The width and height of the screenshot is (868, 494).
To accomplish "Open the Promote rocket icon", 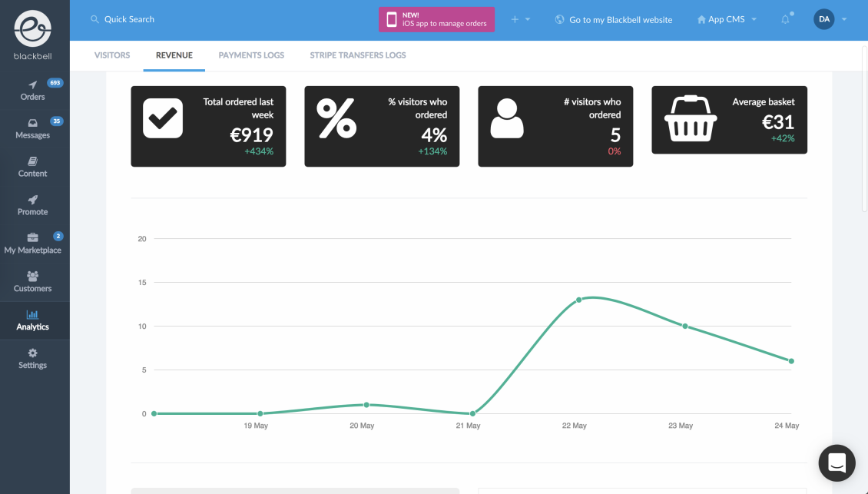I will click(x=33, y=200).
